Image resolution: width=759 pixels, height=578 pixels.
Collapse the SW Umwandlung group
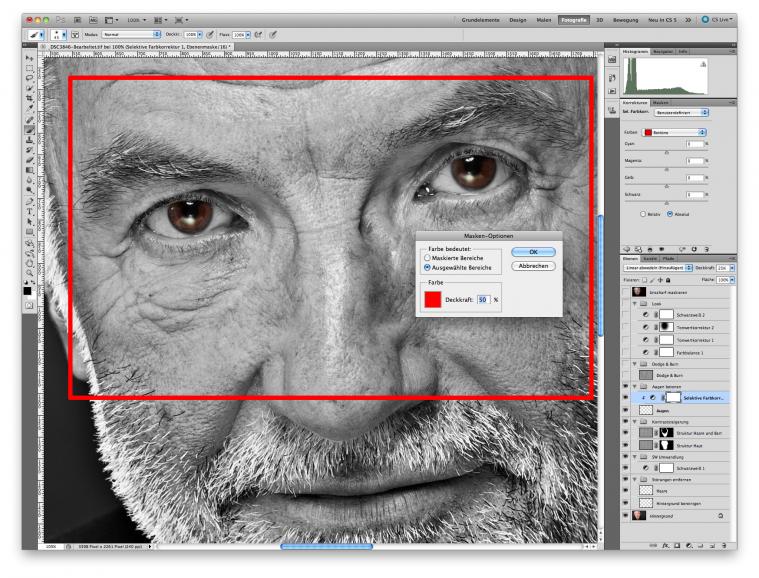click(x=635, y=456)
